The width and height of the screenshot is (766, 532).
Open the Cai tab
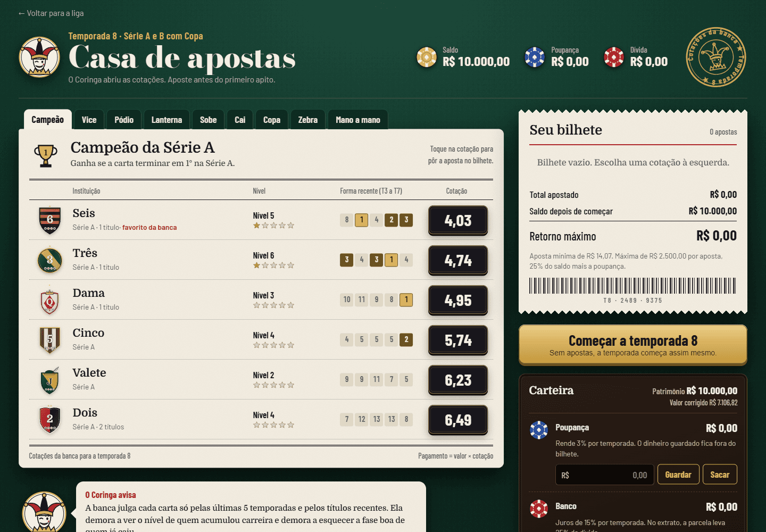point(240,120)
